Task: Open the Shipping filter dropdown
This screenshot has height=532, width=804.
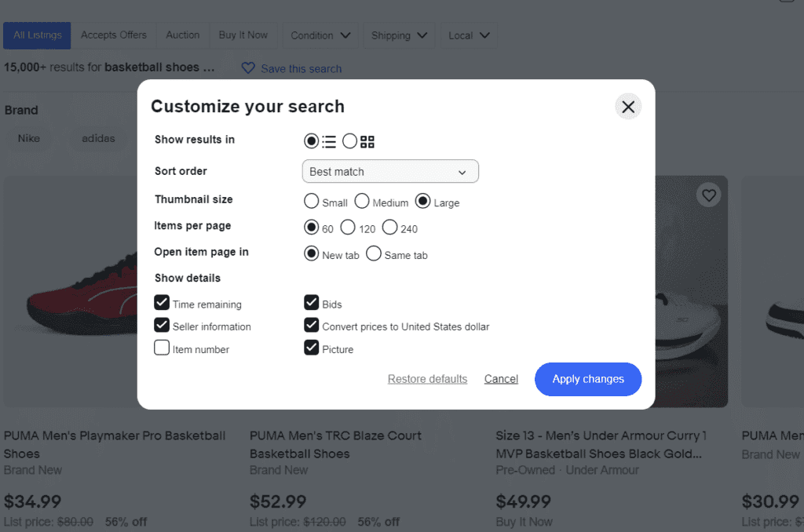Action: pyautogui.click(x=399, y=35)
